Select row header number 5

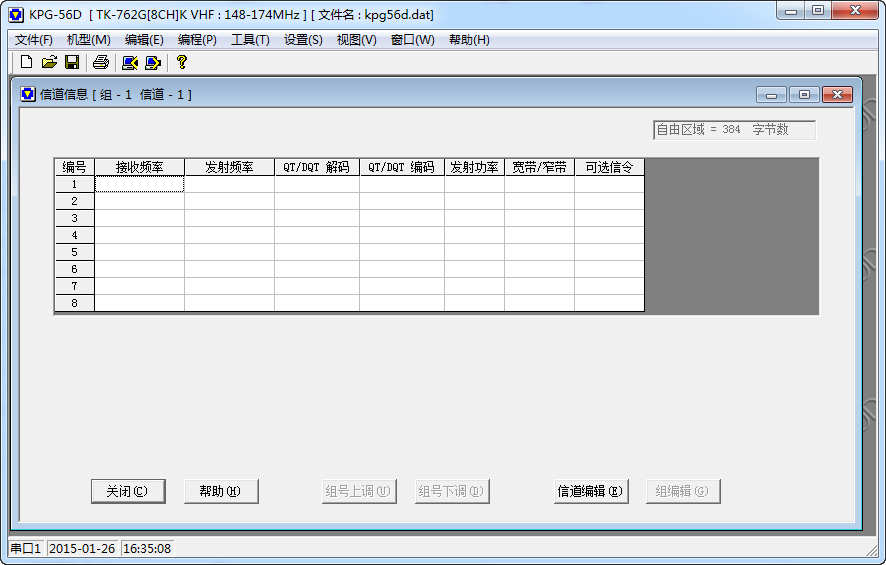point(74,252)
